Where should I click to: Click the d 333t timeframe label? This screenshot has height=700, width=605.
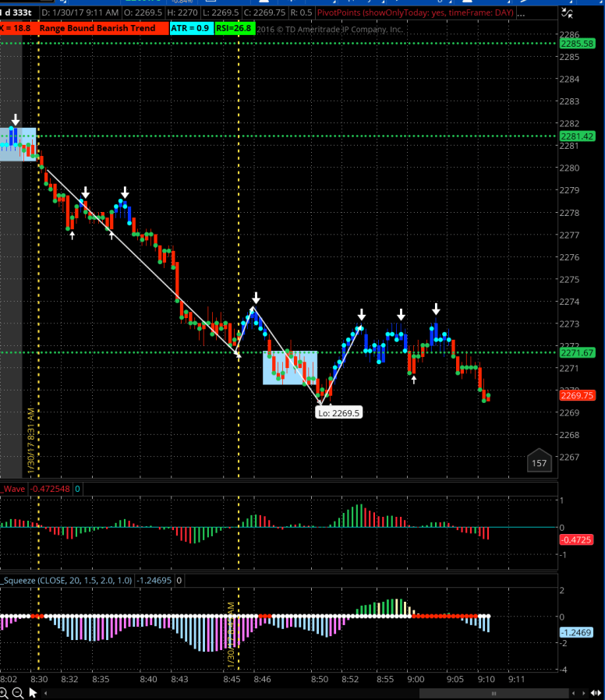point(17,12)
